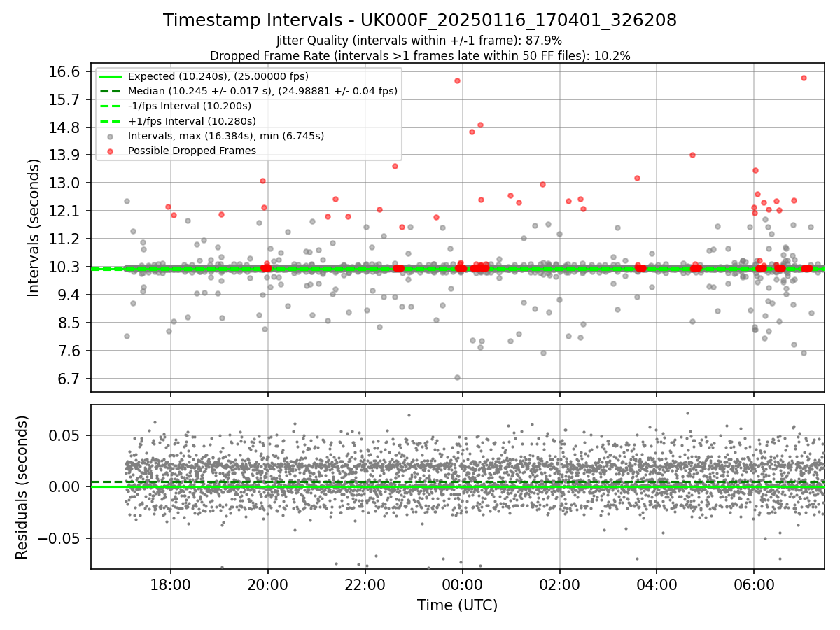840x630 pixels.
Task: Click the 'Residuals (seconds)' y-axis label
Action: click(x=22, y=487)
